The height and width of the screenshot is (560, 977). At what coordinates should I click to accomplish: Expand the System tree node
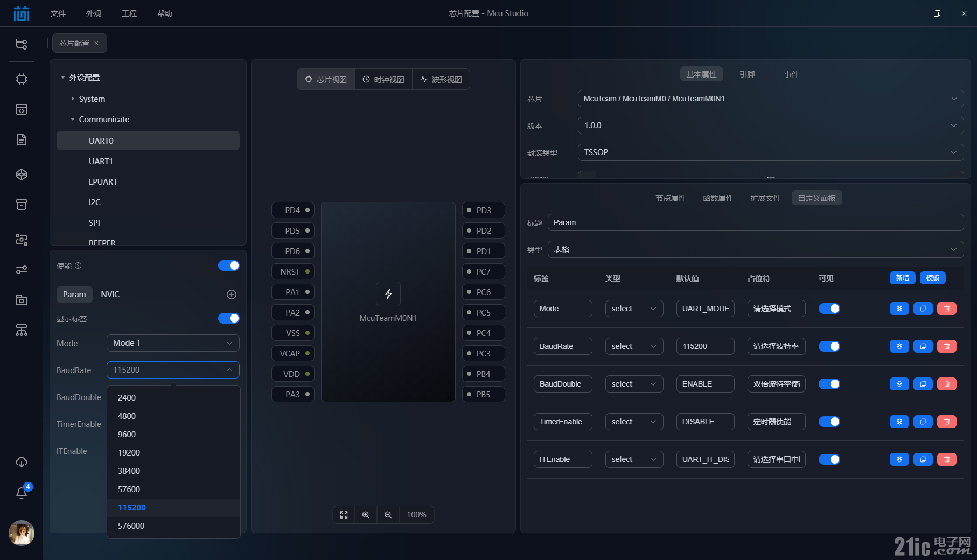73,99
